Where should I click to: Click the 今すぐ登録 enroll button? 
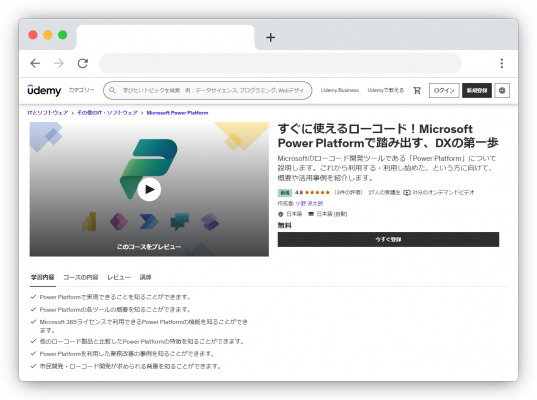click(x=388, y=239)
